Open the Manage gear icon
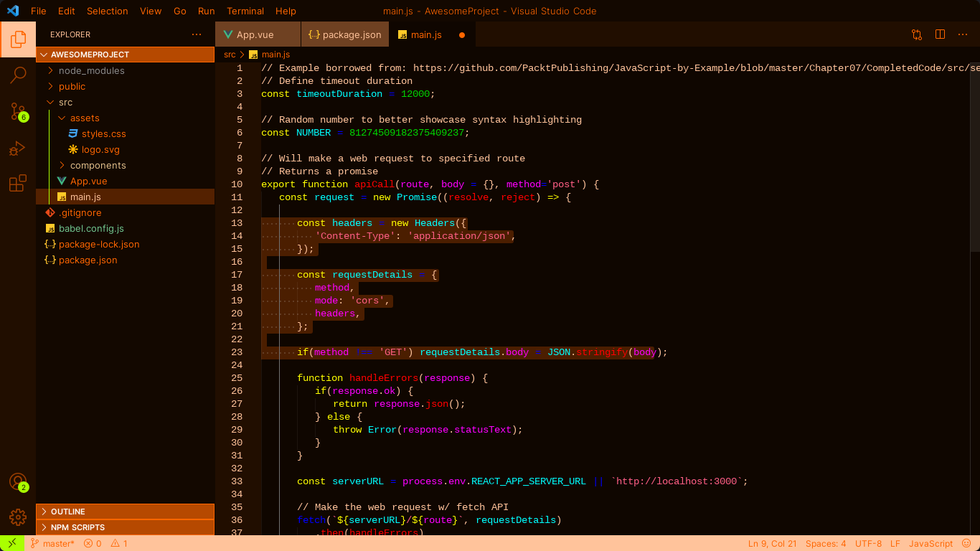This screenshot has height=551, width=980. (x=18, y=517)
